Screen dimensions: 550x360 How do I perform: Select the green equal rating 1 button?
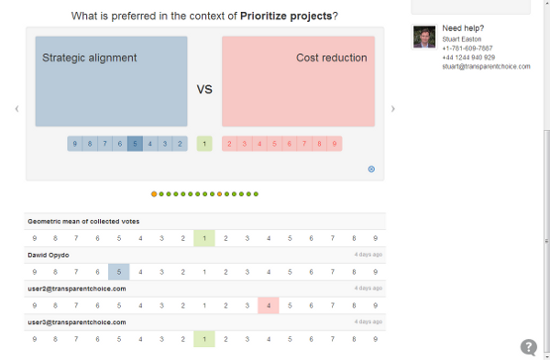[204, 144]
